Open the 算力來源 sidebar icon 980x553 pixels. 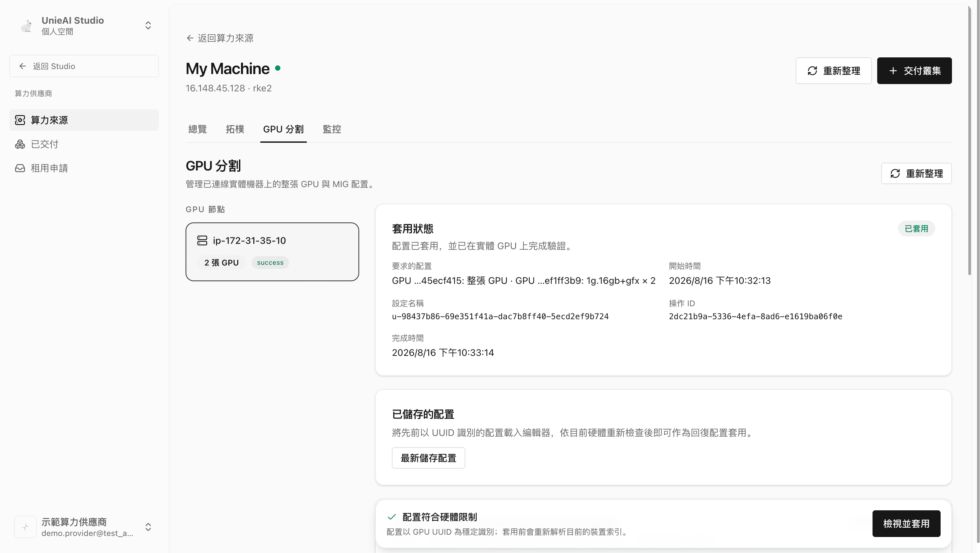point(20,120)
